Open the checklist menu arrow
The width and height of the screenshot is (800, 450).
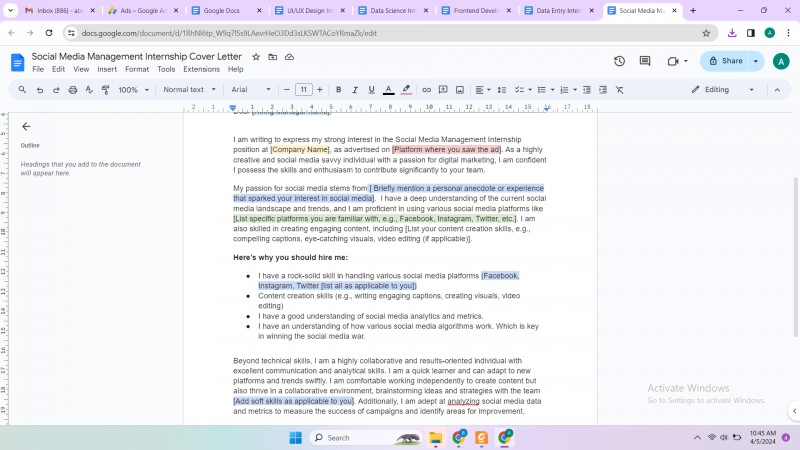530,90
